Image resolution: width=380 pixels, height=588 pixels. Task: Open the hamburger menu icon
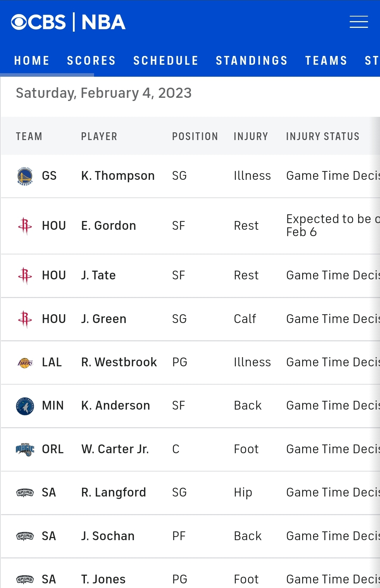point(359,22)
